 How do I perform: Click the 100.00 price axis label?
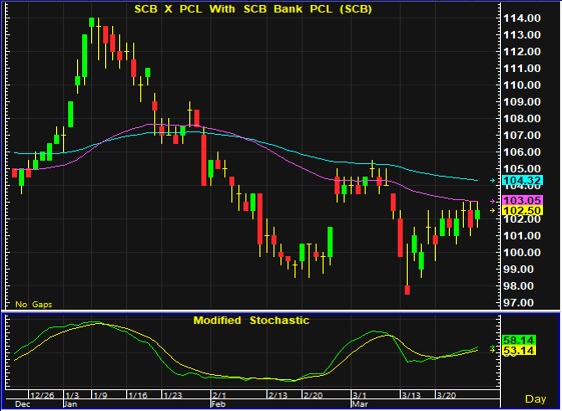click(x=522, y=253)
